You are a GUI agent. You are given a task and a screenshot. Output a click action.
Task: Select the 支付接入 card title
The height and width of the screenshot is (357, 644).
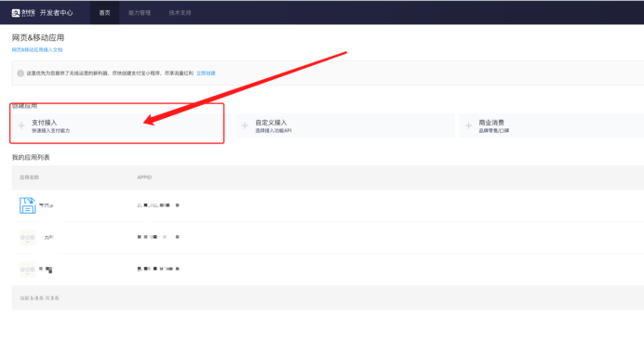coord(44,123)
